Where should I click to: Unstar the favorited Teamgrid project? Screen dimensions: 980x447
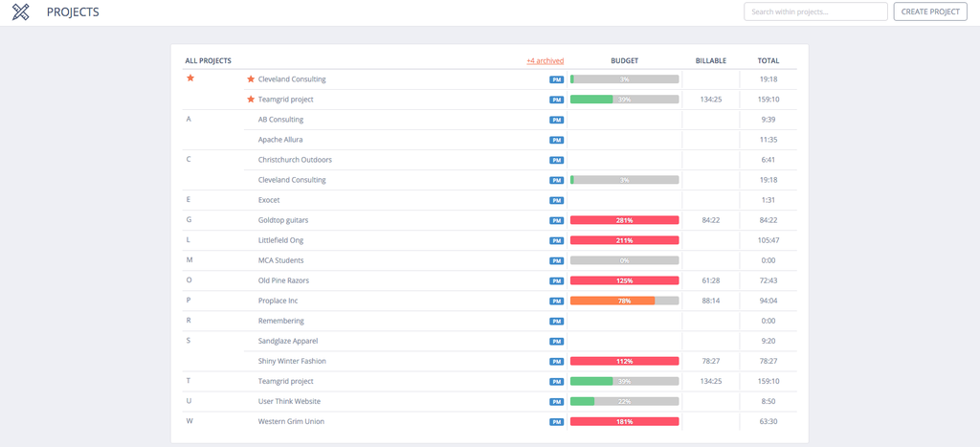click(251, 100)
